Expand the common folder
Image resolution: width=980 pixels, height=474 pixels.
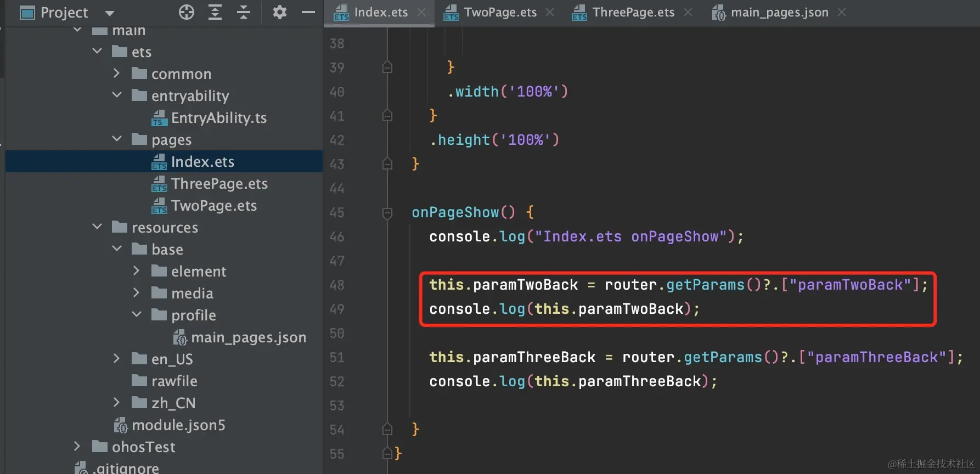tap(116, 73)
